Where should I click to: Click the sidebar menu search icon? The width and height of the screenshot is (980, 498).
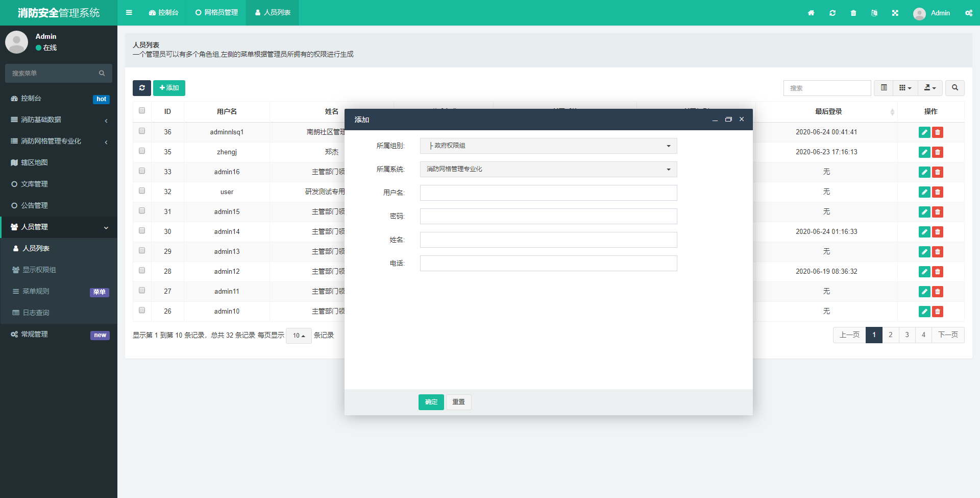tap(102, 73)
